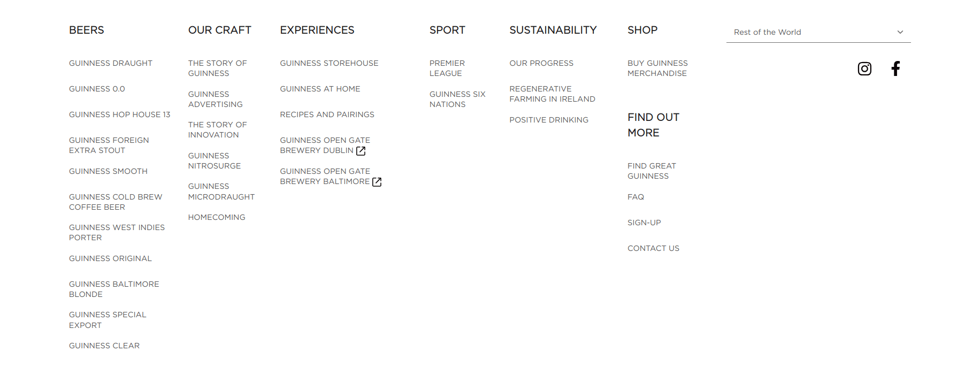Open Guinness Storehouse experience link
The image size is (980, 382).
click(329, 63)
